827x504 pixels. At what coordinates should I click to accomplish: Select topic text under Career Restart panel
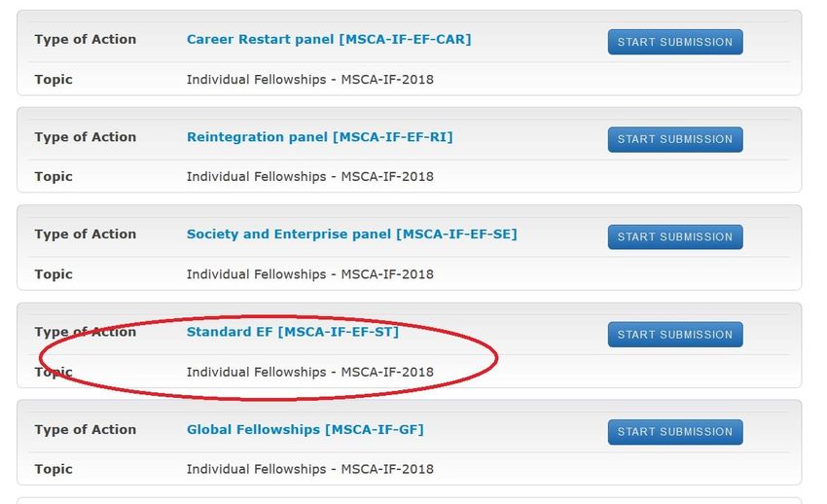tap(310, 80)
